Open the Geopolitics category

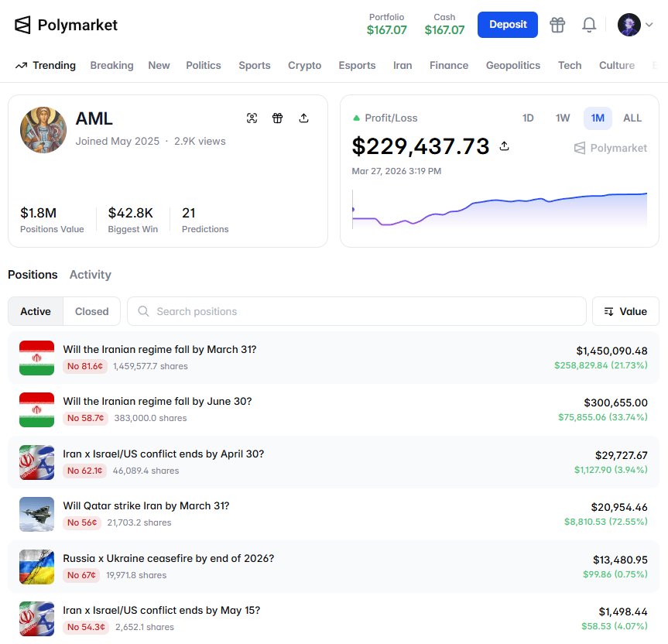point(513,65)
